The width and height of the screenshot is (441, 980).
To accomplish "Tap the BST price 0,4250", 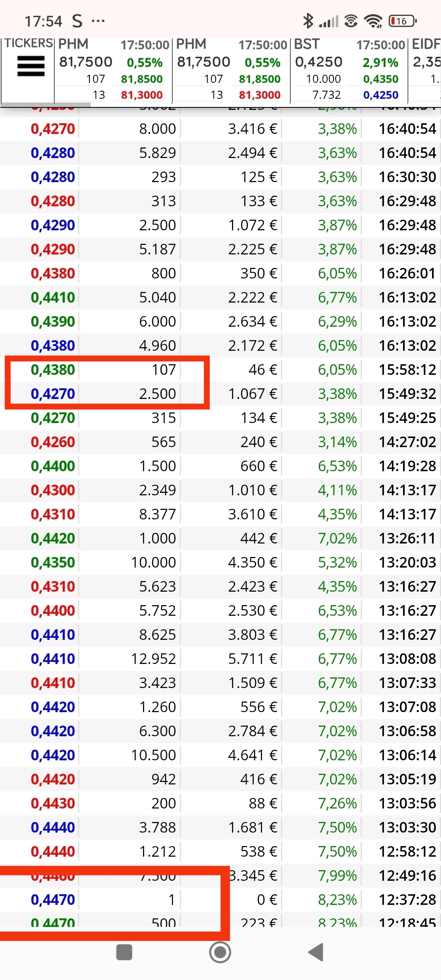I will 319,62.
